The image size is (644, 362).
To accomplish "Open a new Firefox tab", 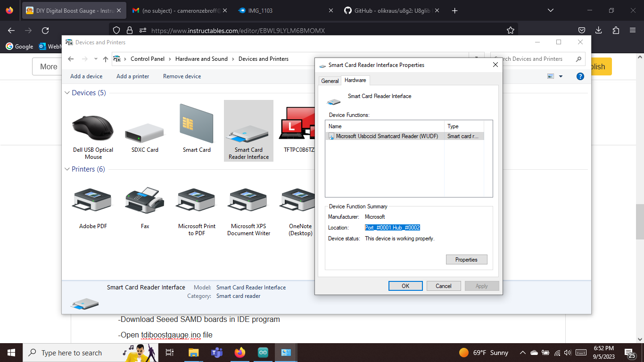I will 454,10.
